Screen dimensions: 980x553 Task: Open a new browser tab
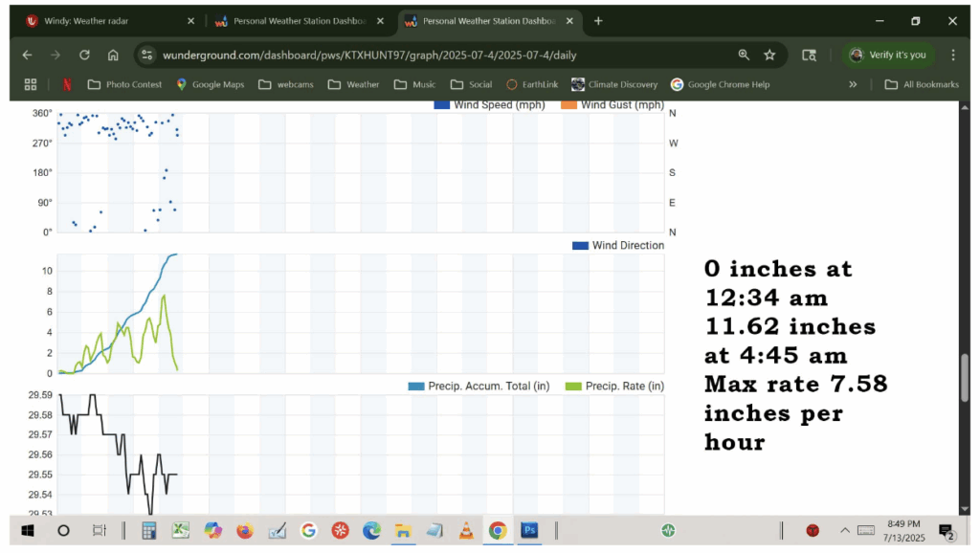[598, 21]
